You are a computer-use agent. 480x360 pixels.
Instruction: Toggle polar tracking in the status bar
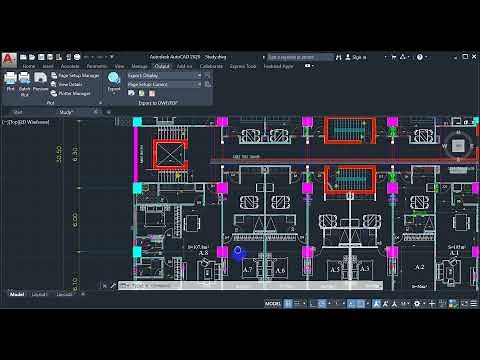coord(322,304)
